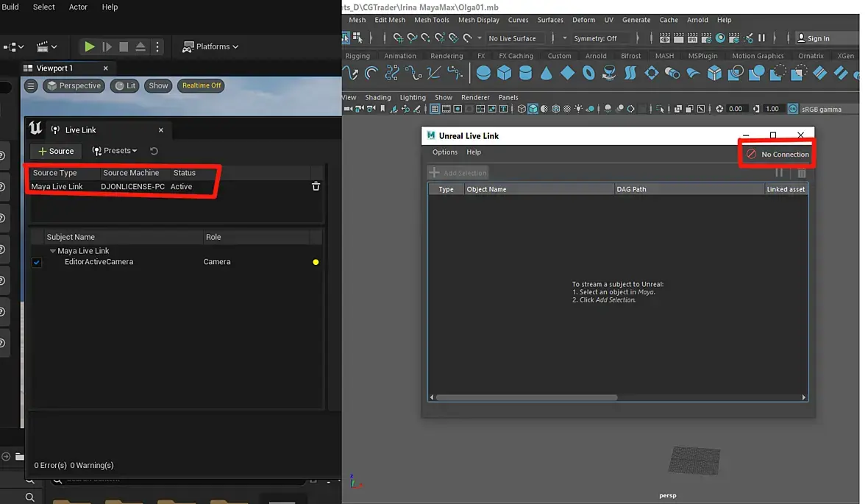Image resolution: width=868 pixels, height=504 pixels.
Task: Switch to the Motion Graphics shelf tab
Action: pyautogui.click(x=757, y=56)
